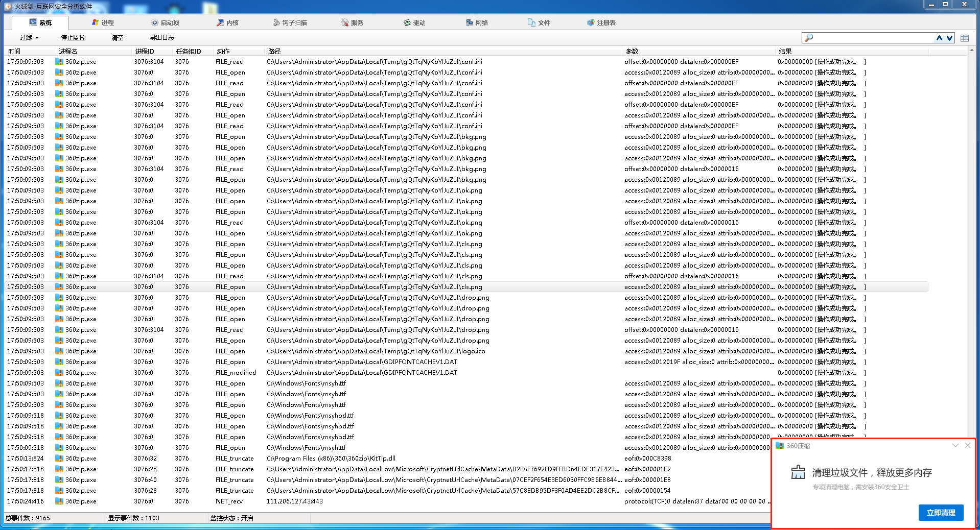The width and height of the screenshot is (980, 530).
Task: Click 清空 to clear the log
Action: pos(118,38)
